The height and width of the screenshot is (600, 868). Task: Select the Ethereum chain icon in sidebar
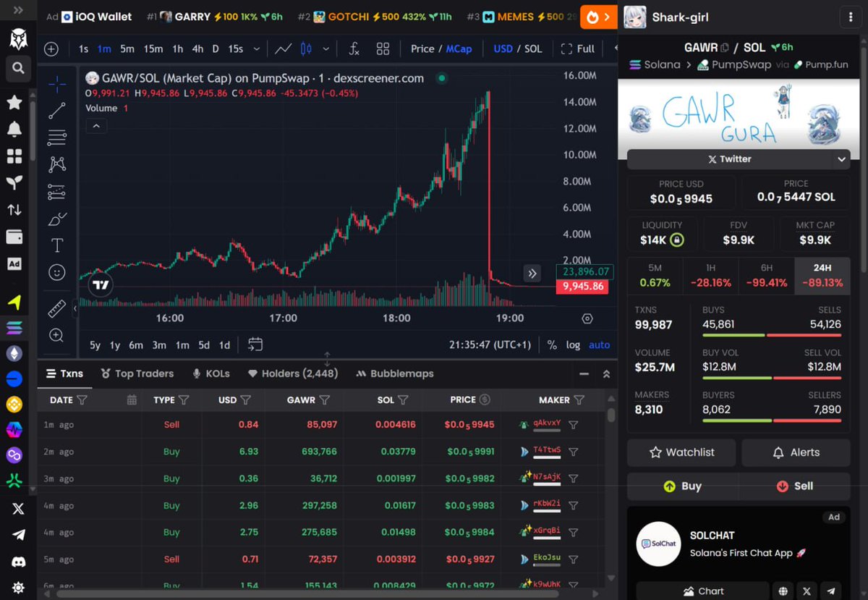pos(14,353)
